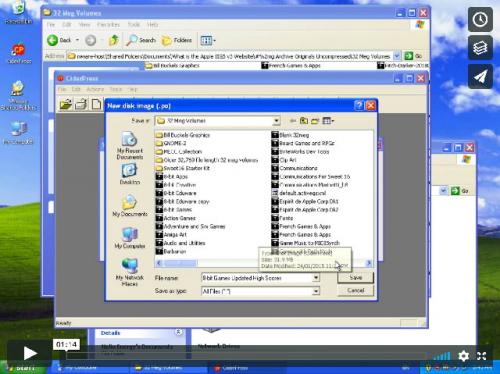Click the dialog's question mark help button
This screenshot has height=374, width=500.
pos(359,106)
